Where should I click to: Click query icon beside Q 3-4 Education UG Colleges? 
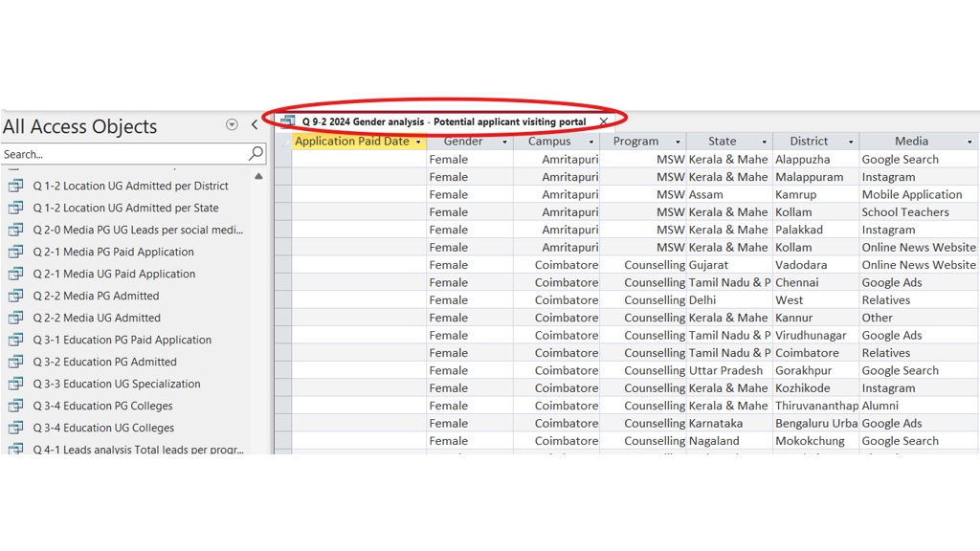pyautogui.click(x=15, y=428)
